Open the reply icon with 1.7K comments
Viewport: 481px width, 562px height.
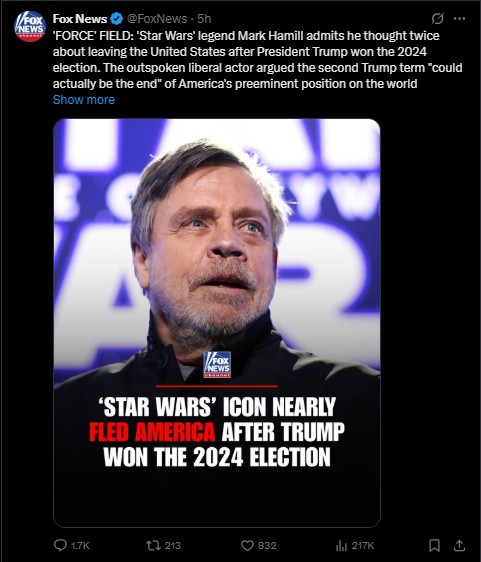tap(60, 545)
